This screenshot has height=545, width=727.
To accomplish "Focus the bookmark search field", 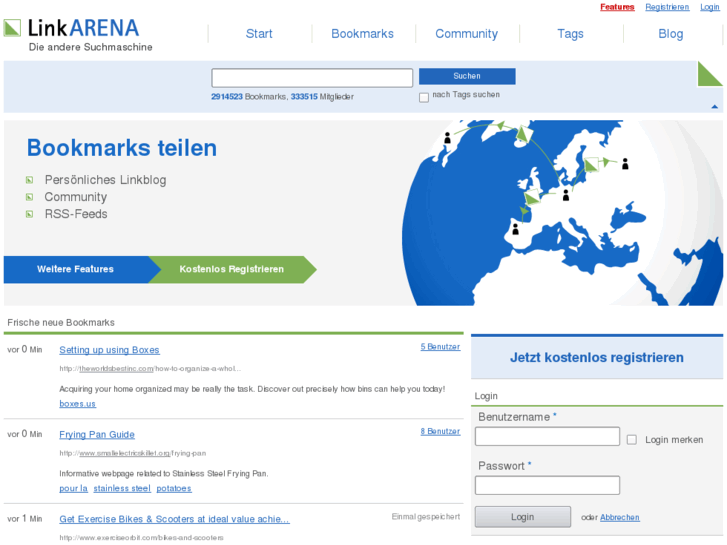I will tap(312, 78).
